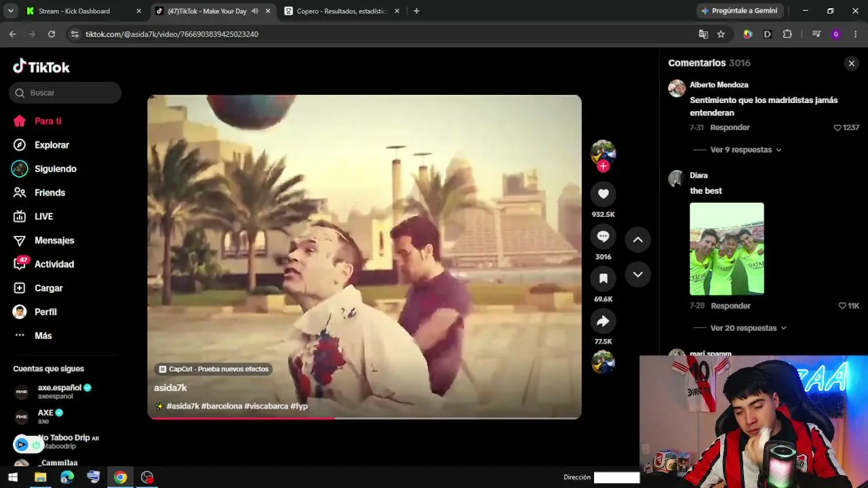The width and height of the screenshot is (868, 488).
Task: Open OBS Studio from the taskbar
Action: [147, 477]
